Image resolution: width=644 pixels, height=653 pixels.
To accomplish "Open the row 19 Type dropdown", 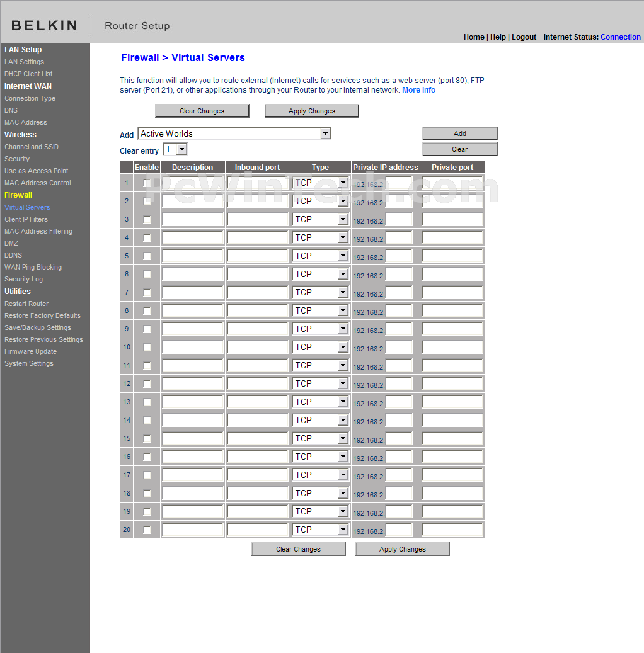I will (x=320, y=511).
